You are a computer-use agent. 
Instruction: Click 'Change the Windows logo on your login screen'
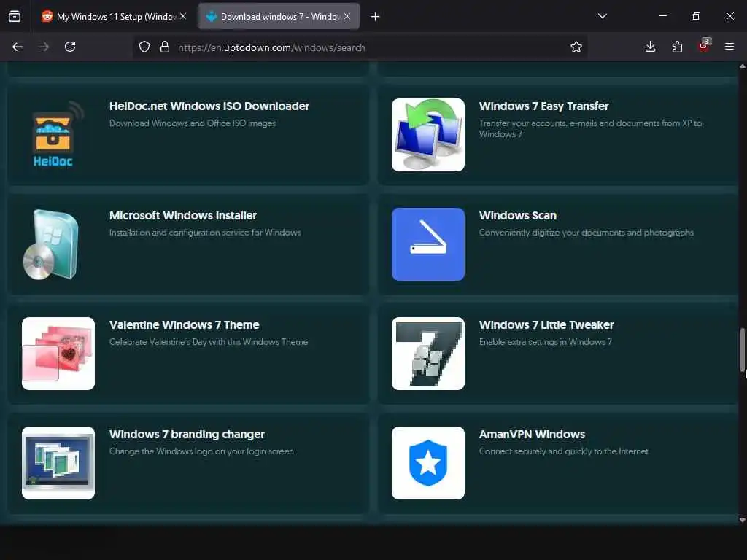(x=201, y=452)
